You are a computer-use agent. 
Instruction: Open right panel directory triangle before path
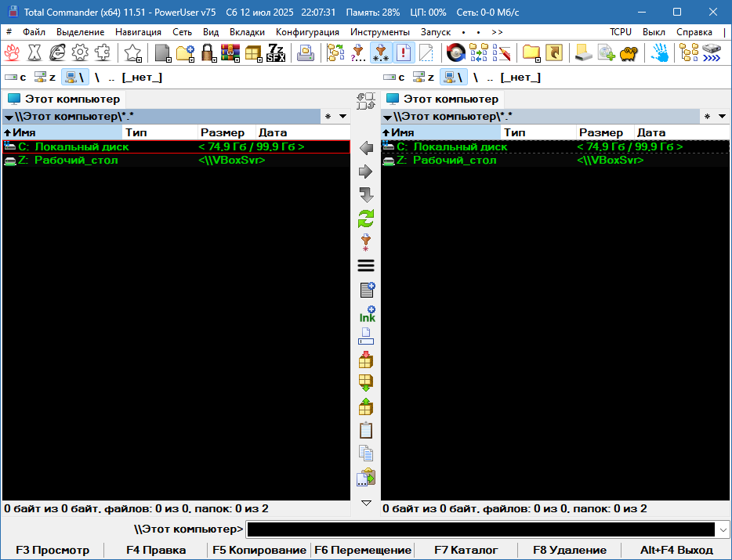coord(387,117)
